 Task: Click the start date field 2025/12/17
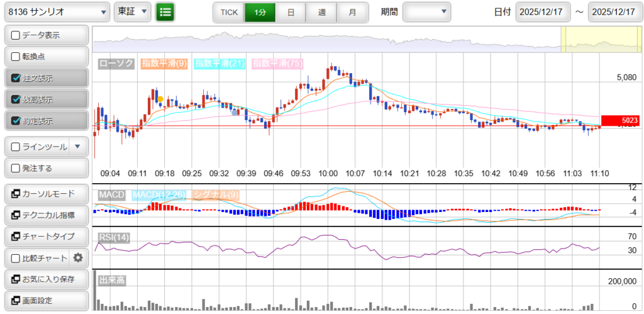542,11
